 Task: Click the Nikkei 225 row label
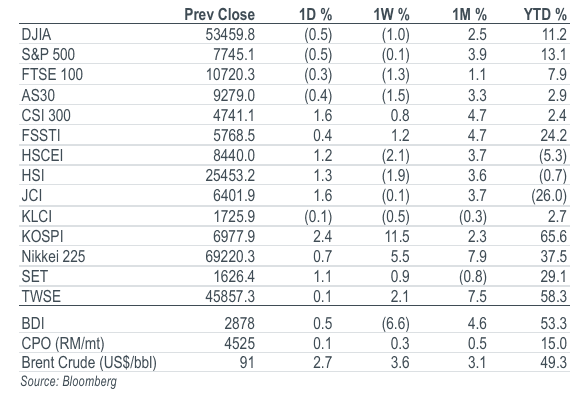click(x=53, y=257)
